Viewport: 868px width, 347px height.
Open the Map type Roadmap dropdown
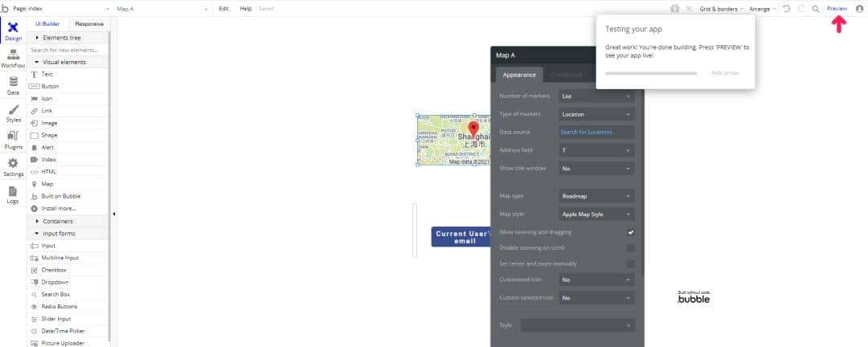[597, 196]
